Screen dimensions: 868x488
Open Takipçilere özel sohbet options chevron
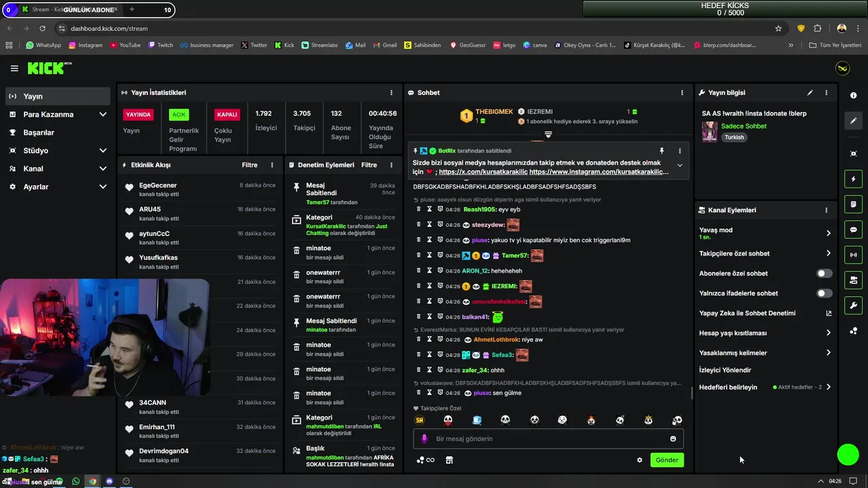point(828,253)
